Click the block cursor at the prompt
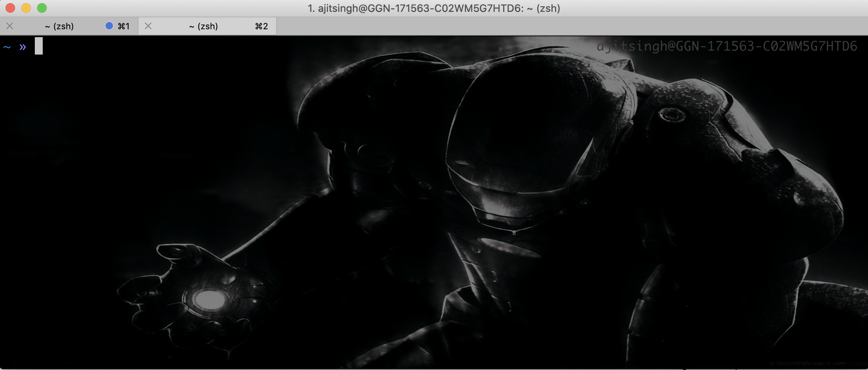 tap(38, 46)
